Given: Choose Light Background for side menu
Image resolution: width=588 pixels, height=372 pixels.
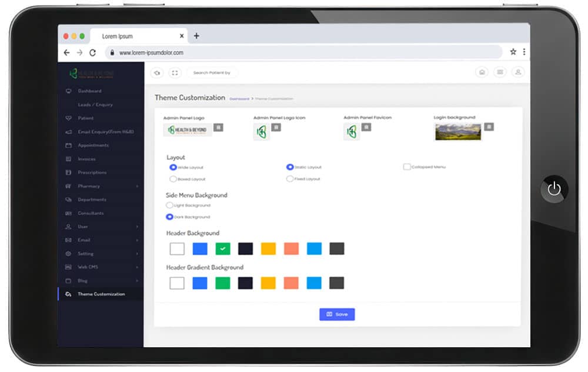Looking at the screenshot, I should click(x=169, y=205).
